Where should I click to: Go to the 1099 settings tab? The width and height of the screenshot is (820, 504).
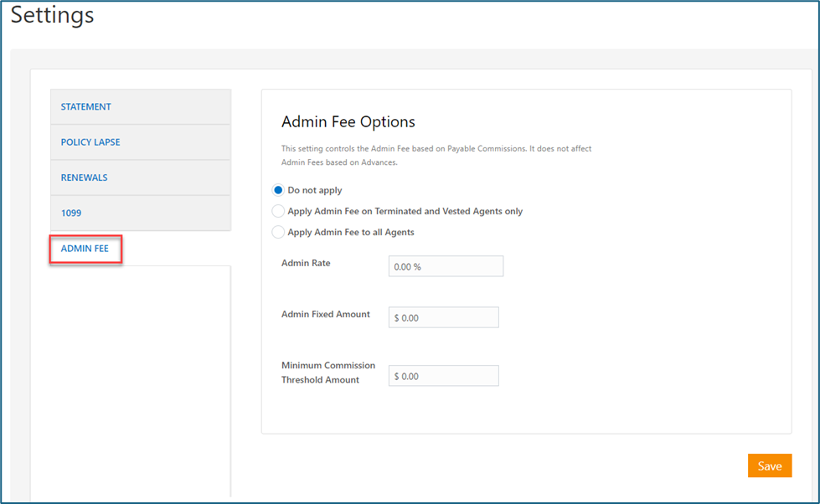140,213
